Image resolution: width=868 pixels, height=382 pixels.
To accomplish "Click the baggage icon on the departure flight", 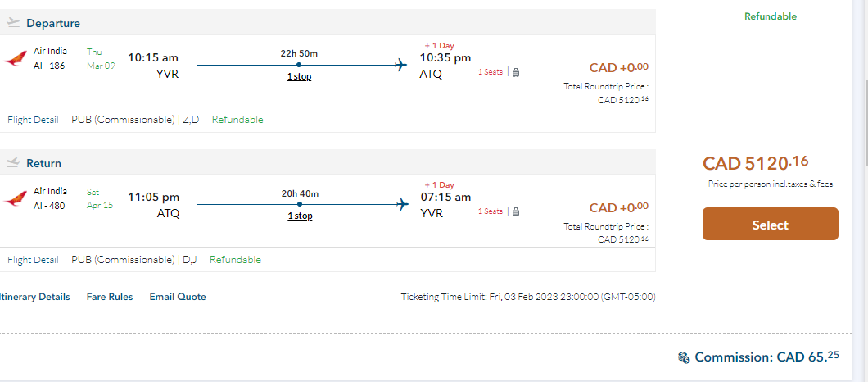I will [516, 72].
